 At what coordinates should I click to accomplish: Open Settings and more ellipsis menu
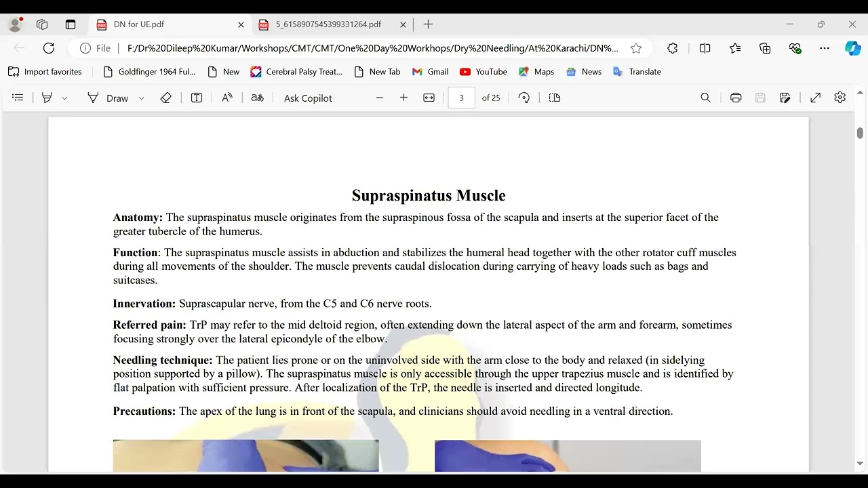click(825, 48)
